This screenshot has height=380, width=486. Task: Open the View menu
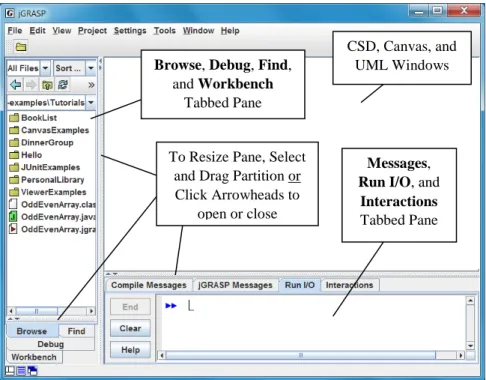click(62, 31)
